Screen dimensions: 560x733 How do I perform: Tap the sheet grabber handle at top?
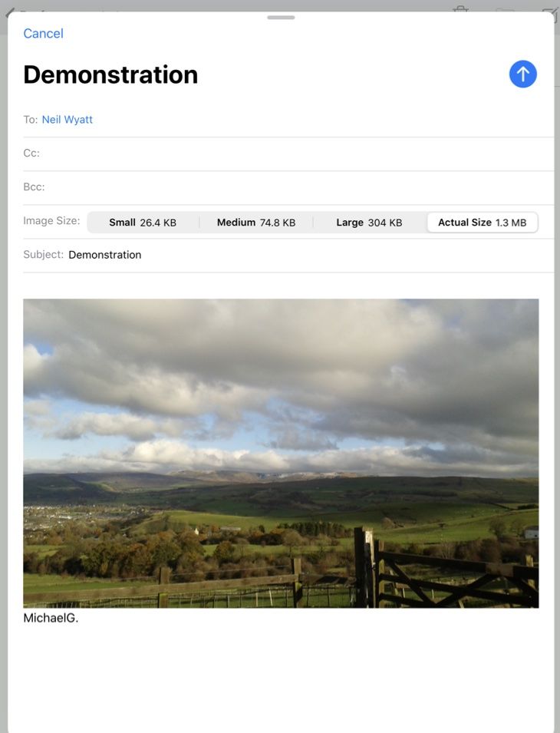pyautogui.click(x=281, y=18)
